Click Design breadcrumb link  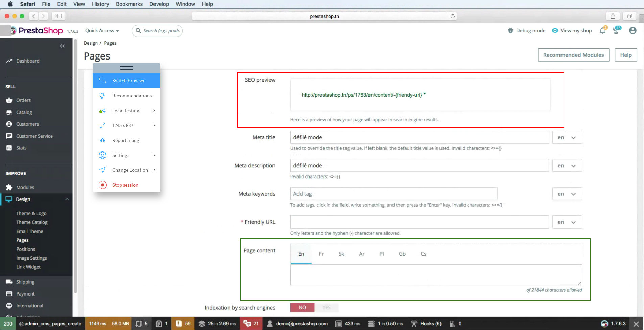coord(91,43)
